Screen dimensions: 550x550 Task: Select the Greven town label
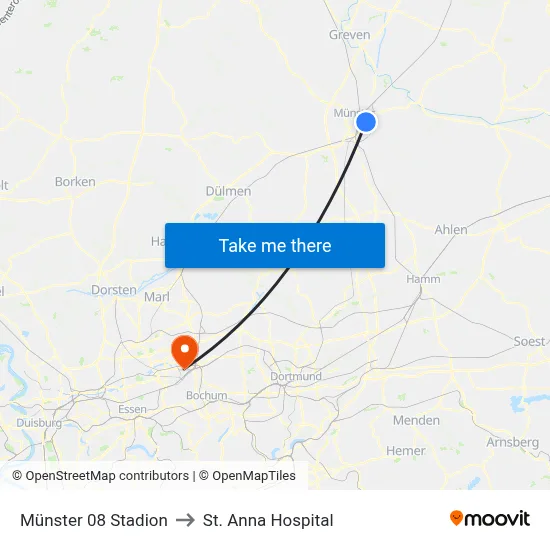click(x=349, y=35)
